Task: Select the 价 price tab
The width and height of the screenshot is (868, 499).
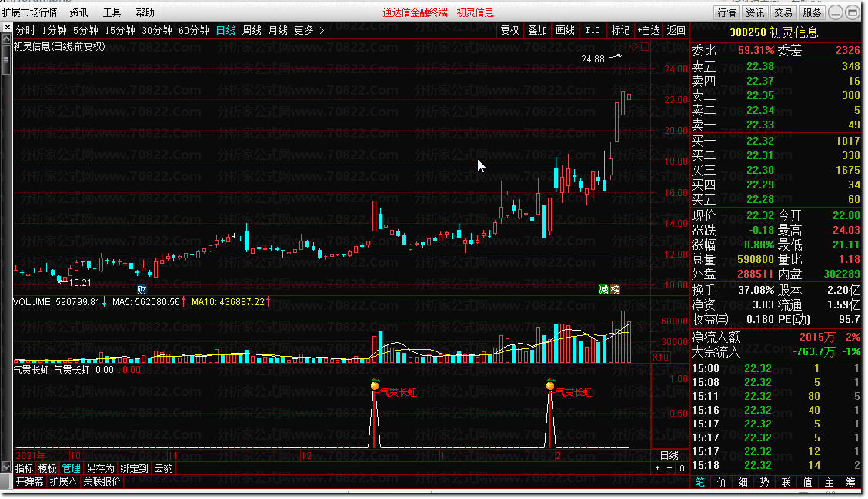Action: coord(721,482)
